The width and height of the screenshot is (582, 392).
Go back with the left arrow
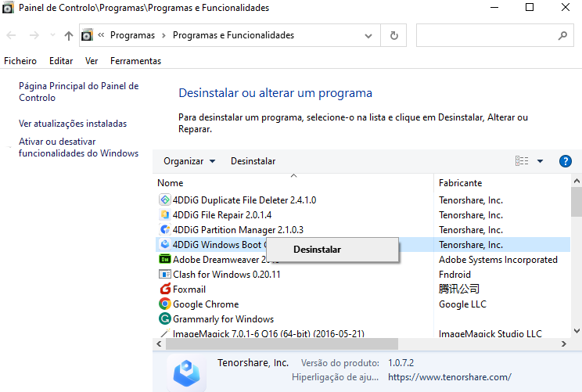tap(11, 35)
